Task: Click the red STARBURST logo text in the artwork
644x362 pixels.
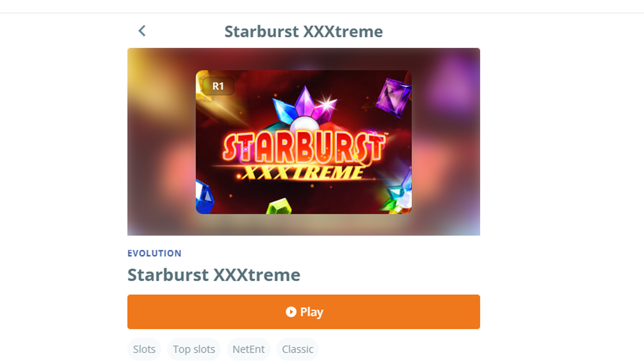Action: pos(304,146)
